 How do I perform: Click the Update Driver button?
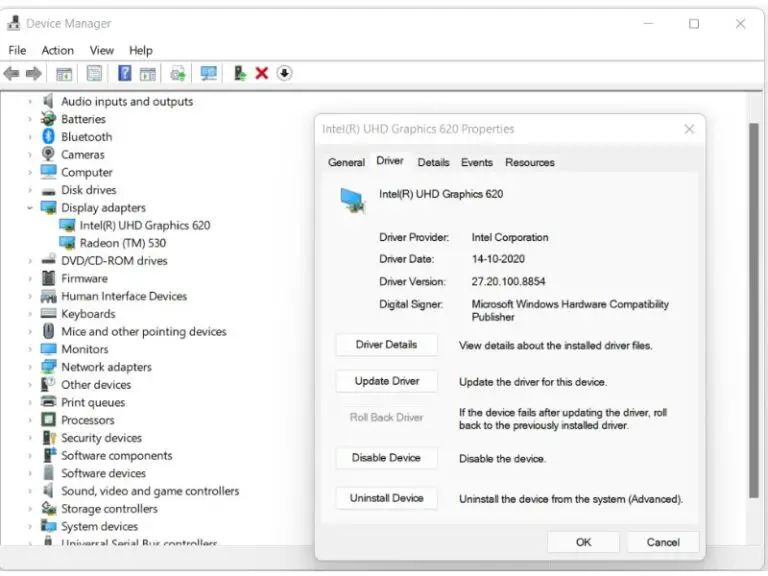pyautogui.click(x=386, y=381)
